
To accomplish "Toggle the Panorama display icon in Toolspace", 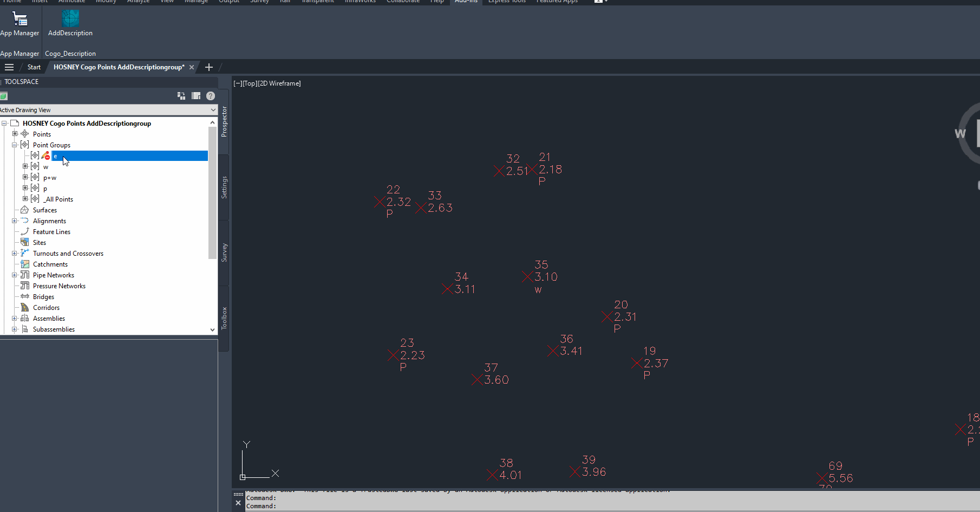I will pos(196,96).
